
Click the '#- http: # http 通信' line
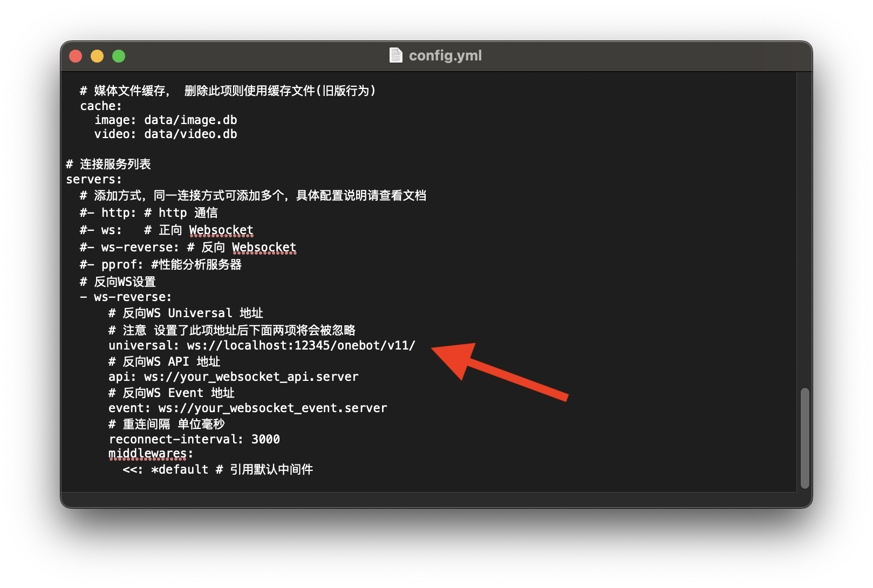(149, 213)
